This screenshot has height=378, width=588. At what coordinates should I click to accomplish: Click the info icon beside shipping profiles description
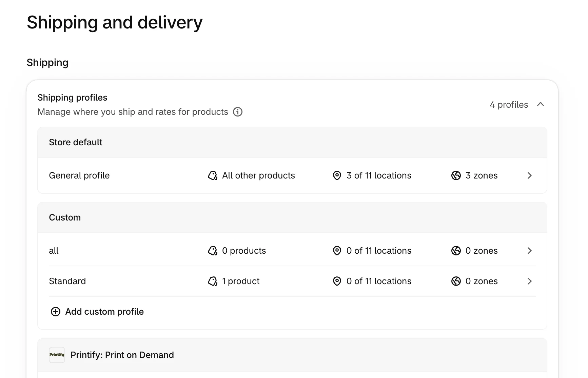click(x=238, y=112)
